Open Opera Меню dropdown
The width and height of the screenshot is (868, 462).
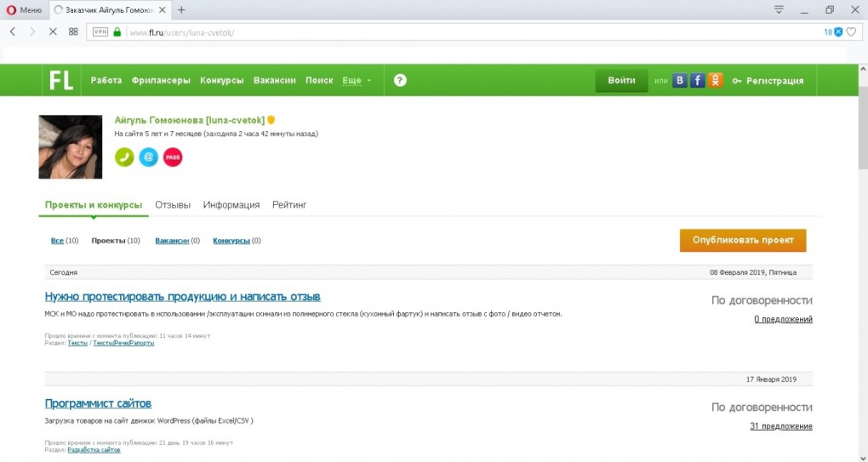coord(24,10)
